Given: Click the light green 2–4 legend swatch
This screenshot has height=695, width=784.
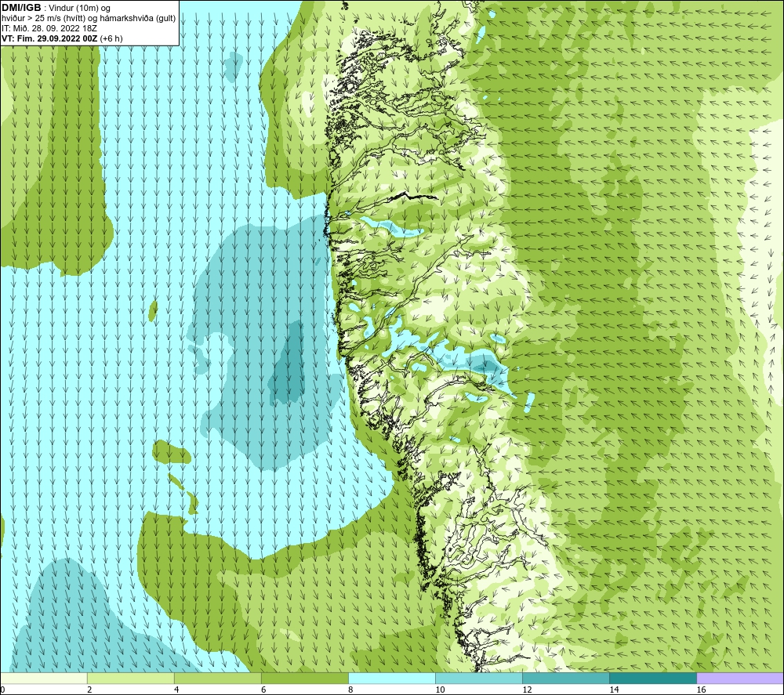Looking at the screenshot, I should click(131, 678).
